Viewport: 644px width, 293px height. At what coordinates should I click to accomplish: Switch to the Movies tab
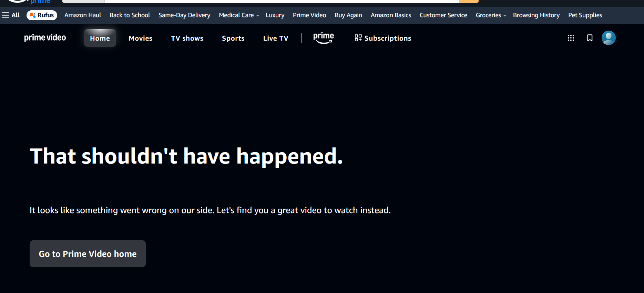[140, 38]
